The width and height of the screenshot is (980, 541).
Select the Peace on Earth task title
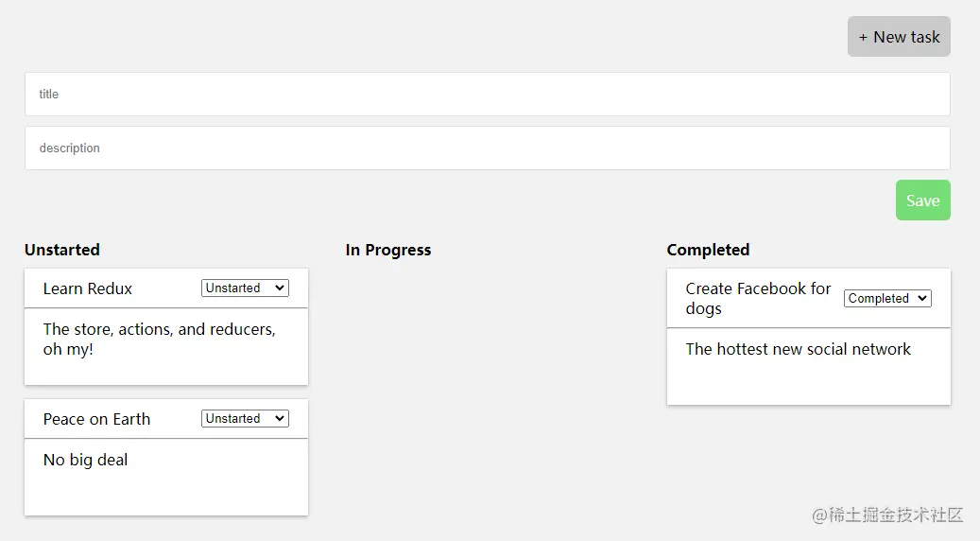96,420
